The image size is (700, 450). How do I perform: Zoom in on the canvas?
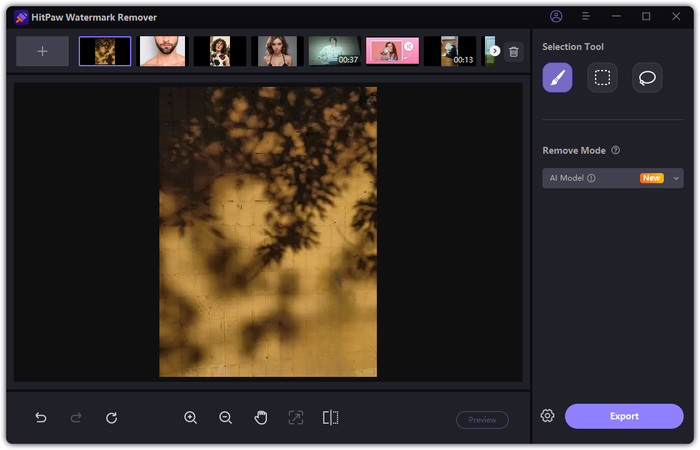(190, 418)
